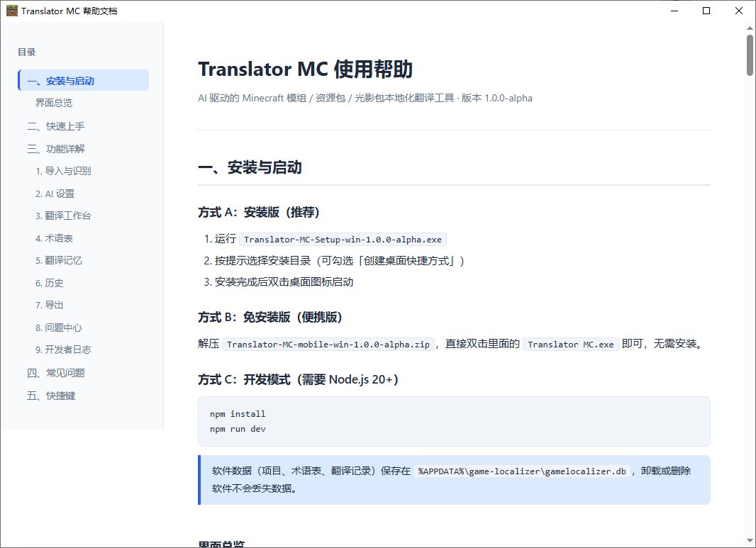The height and width of the screenshot is (548, 756).
Task: Click the npm install line in the code block
Action: coord(238,414)
